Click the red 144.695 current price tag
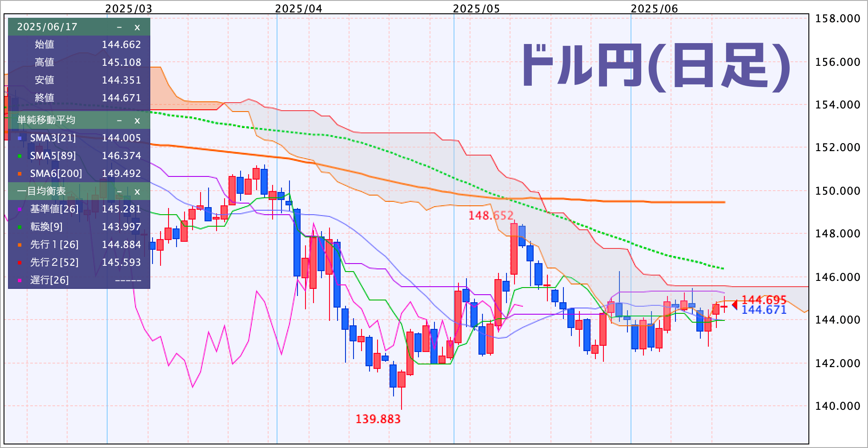 [764, 300]
